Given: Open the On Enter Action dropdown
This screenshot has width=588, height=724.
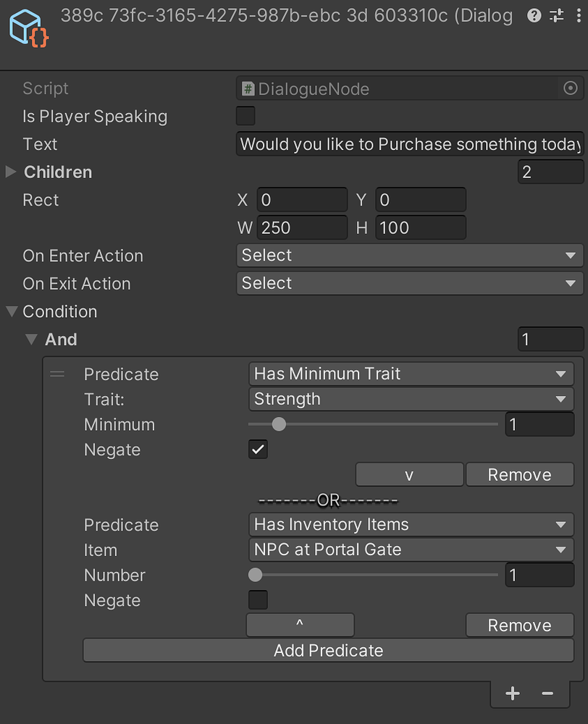Looking at the screenshot, I should point(410,256).
